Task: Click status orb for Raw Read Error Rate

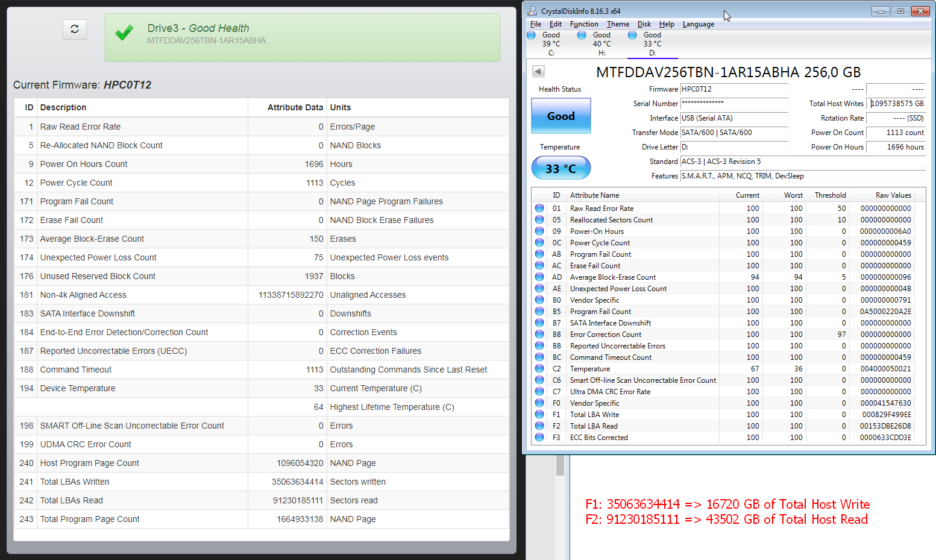Action: tap(539, 208)
